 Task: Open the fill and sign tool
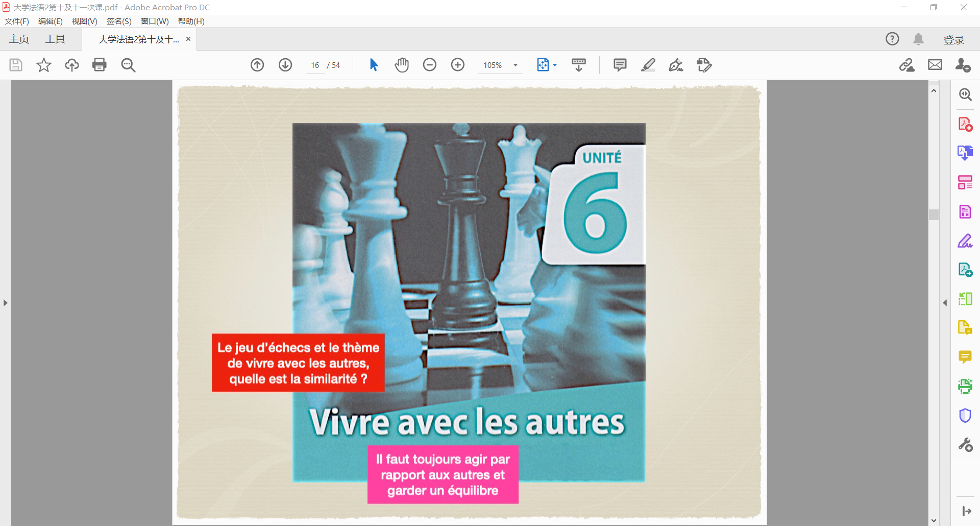pos(676,65)
